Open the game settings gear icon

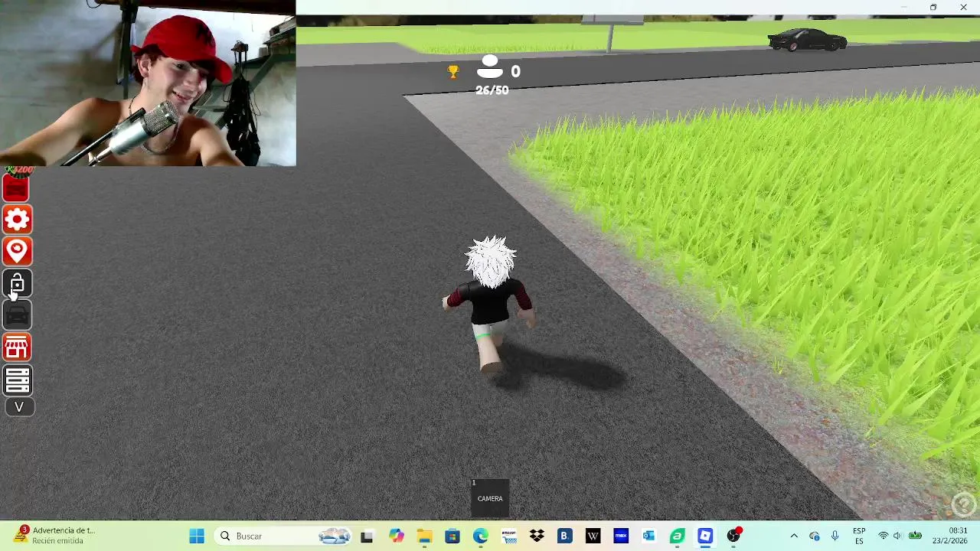18,220
